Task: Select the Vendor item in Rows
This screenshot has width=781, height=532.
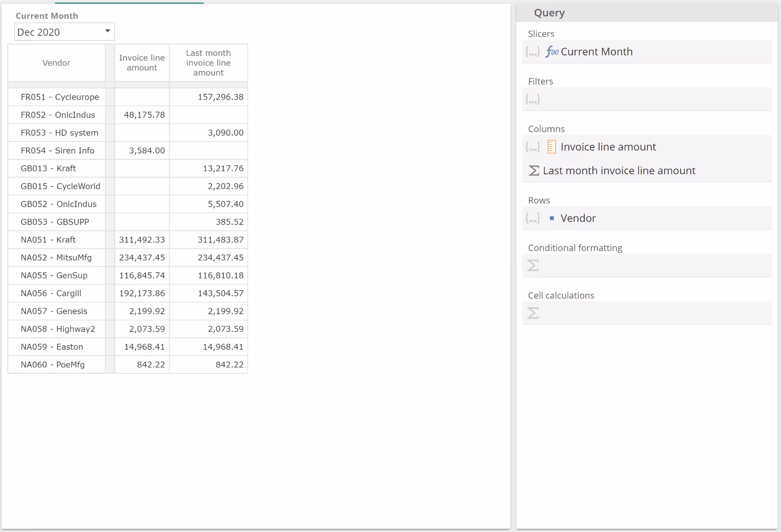Action: (x=578, y=218)
